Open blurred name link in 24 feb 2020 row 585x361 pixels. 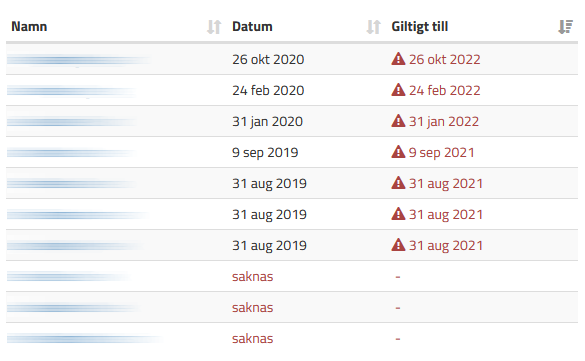(x=72, y=91)
